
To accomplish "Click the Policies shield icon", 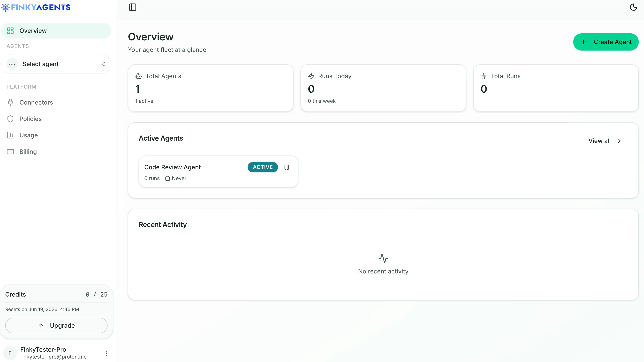I will point(10,119).
